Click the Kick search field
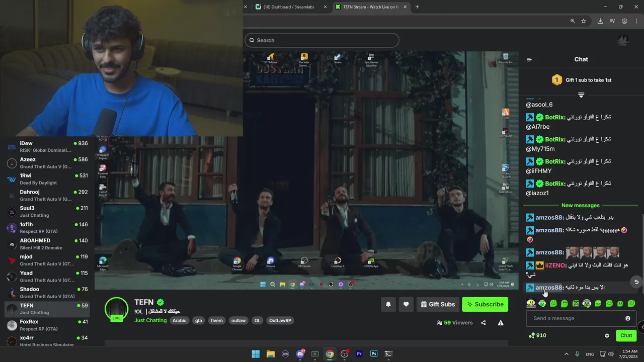Image resolution: width=644 pixels, height=362 pixels. pyautogui.click(x=322, y=40)
